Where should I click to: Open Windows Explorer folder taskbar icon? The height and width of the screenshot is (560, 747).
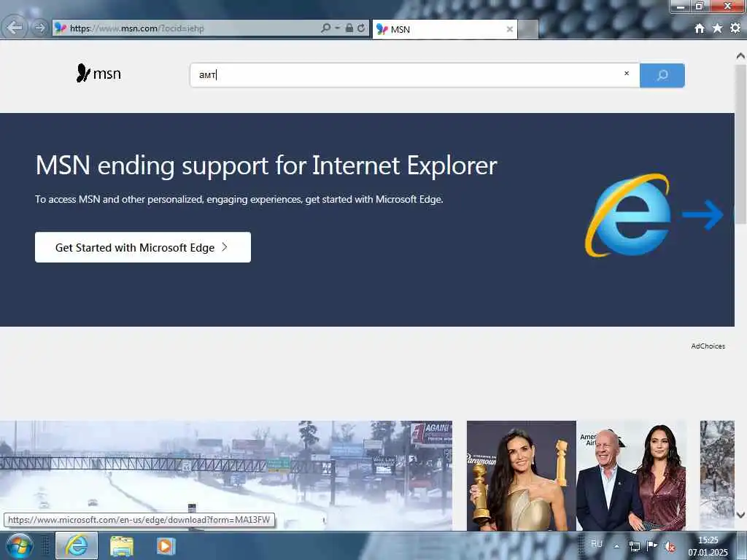pyautogui.click(x=122, y=545)
